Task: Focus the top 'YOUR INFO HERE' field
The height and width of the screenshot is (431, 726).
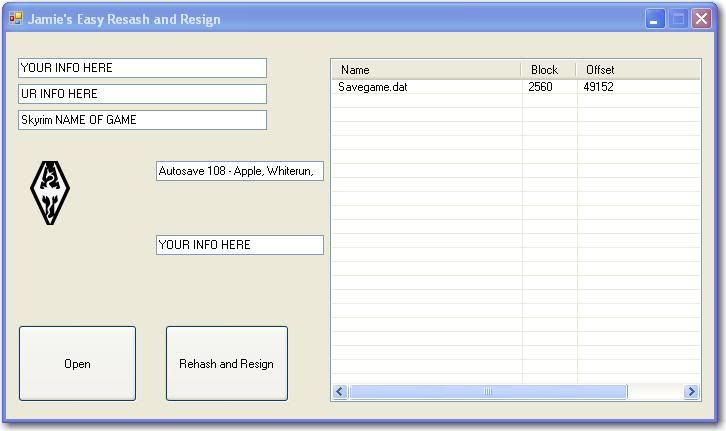Action: pos(143,68)
